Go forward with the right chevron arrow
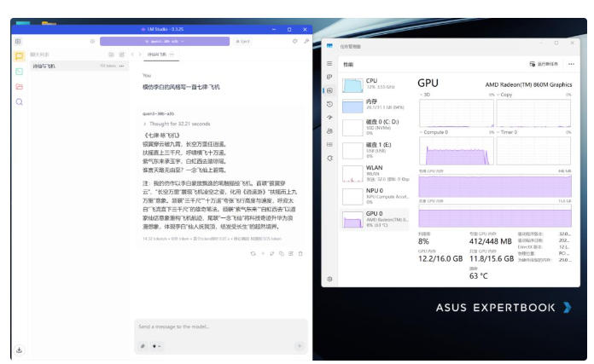This screenshot has width=594, height=364. pyautogui.click(x=140, y=55)
